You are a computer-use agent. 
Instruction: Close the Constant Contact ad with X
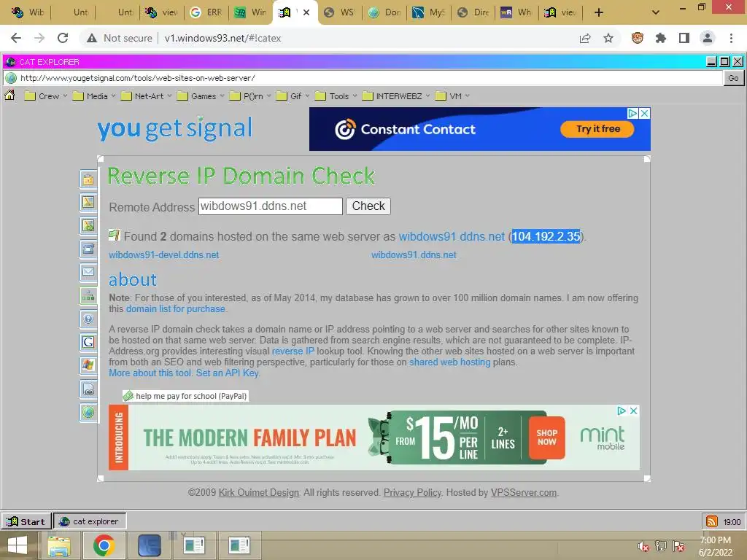[x=645, y=113]
